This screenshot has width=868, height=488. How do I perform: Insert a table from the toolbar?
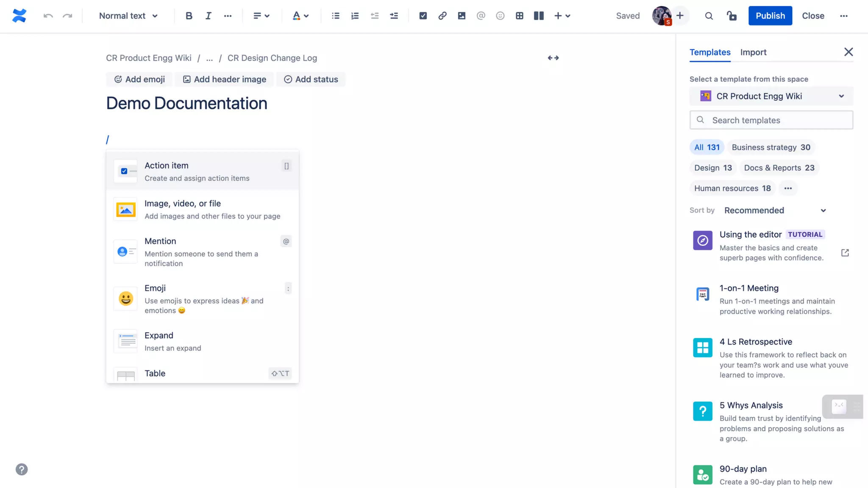coord(519,16)
